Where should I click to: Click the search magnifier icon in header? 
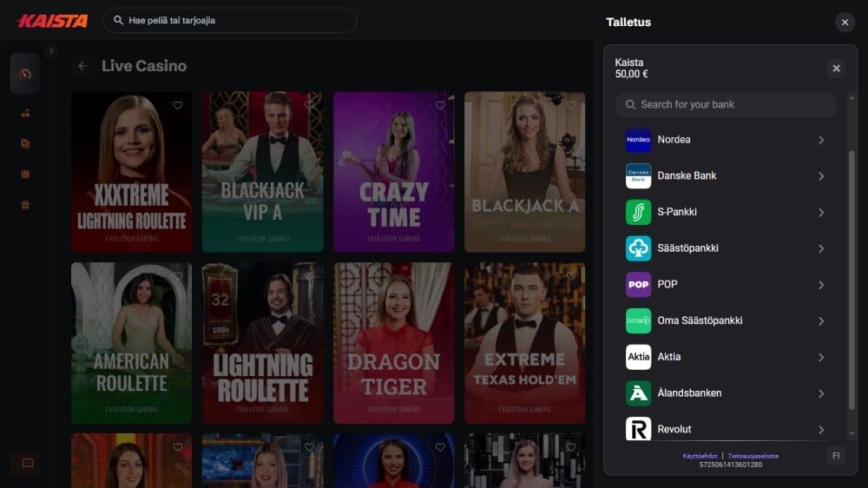tap(118, 20)
